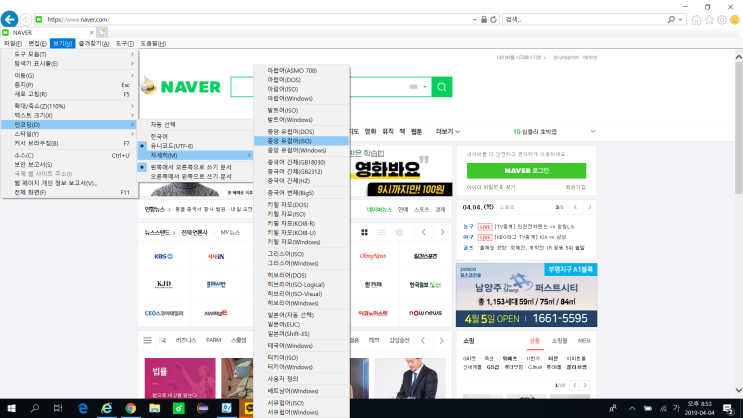Image resolution: width=743 pixels, height=418 pixels.
Task: Click 회원가입 link
Action: [575, 187]
